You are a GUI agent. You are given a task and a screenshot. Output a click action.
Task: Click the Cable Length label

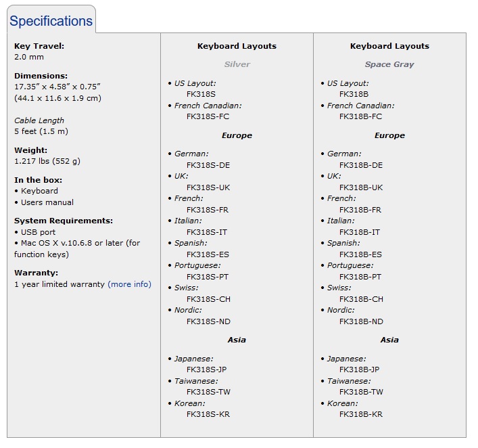tap(39, 120)
